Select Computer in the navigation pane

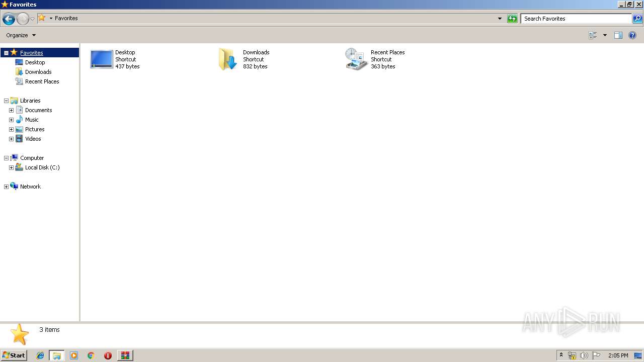point(32,158)
